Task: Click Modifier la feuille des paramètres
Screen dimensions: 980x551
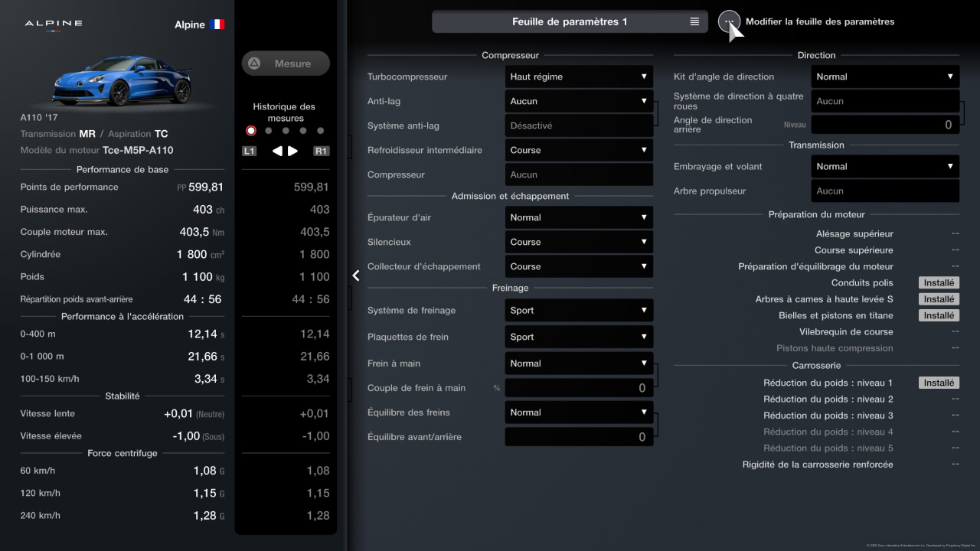Action: point(819,22)
